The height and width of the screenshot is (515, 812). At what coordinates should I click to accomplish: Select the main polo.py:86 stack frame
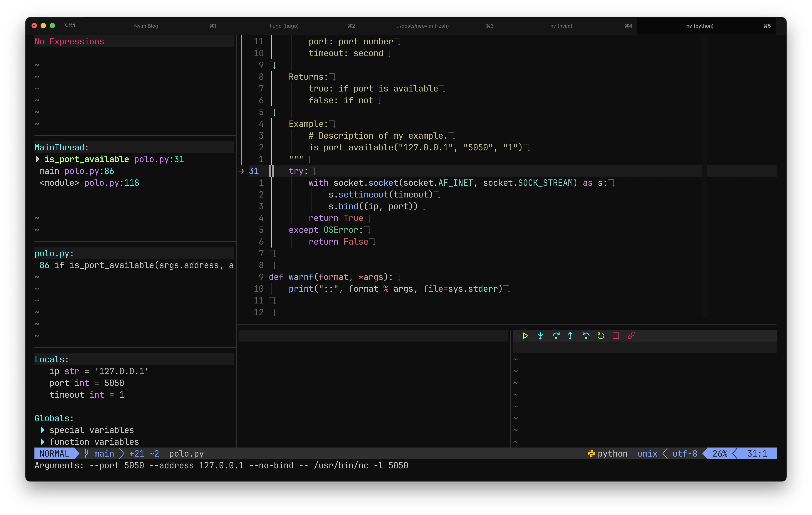pyautogui.click(x=77, y=171)
